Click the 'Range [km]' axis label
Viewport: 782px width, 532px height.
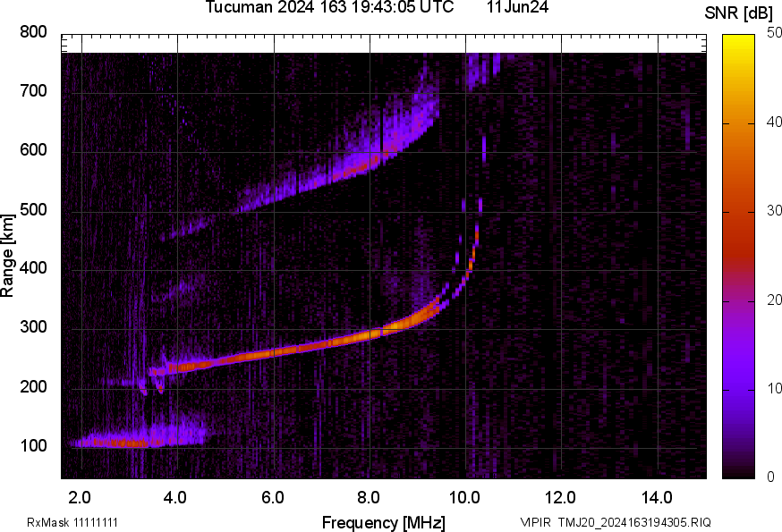[x=7, y=256]
